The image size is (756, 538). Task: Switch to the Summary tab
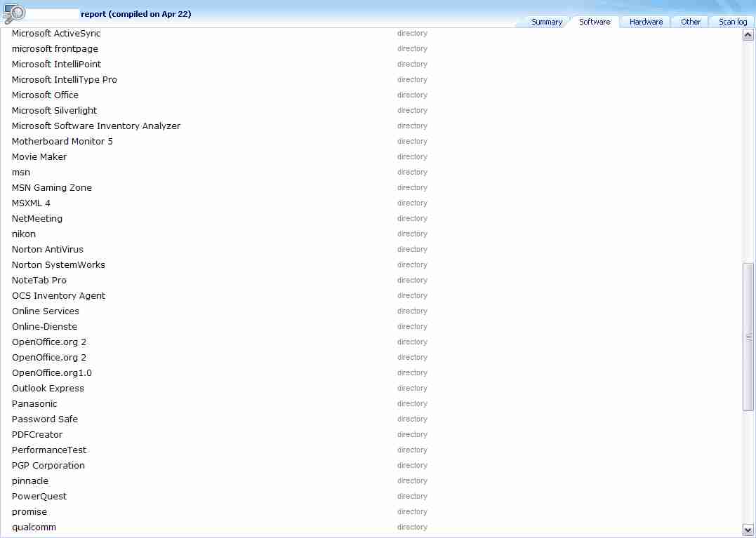click(x=546, y=22)
